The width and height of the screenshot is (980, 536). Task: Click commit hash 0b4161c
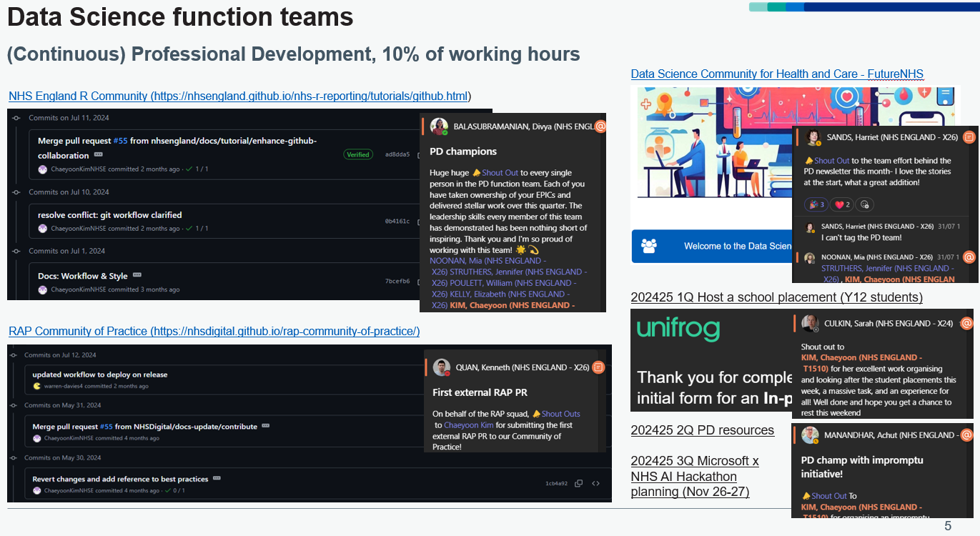coord(397,222)
